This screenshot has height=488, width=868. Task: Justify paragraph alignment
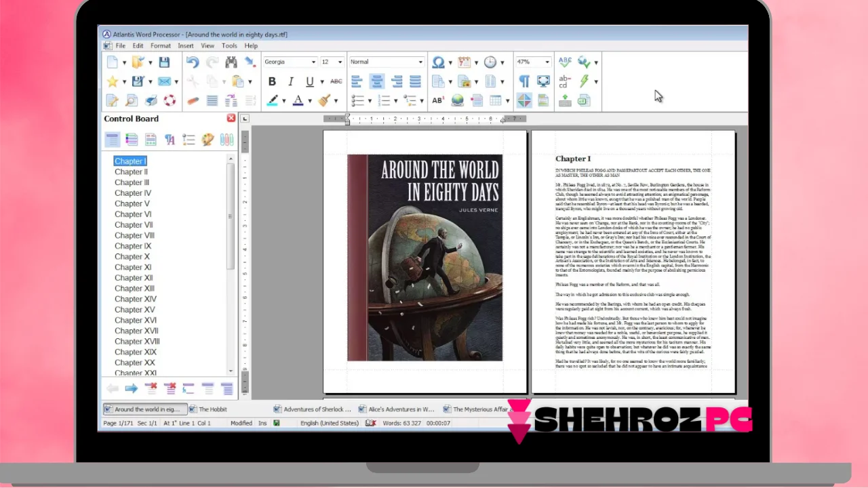(x=416, y=81)
